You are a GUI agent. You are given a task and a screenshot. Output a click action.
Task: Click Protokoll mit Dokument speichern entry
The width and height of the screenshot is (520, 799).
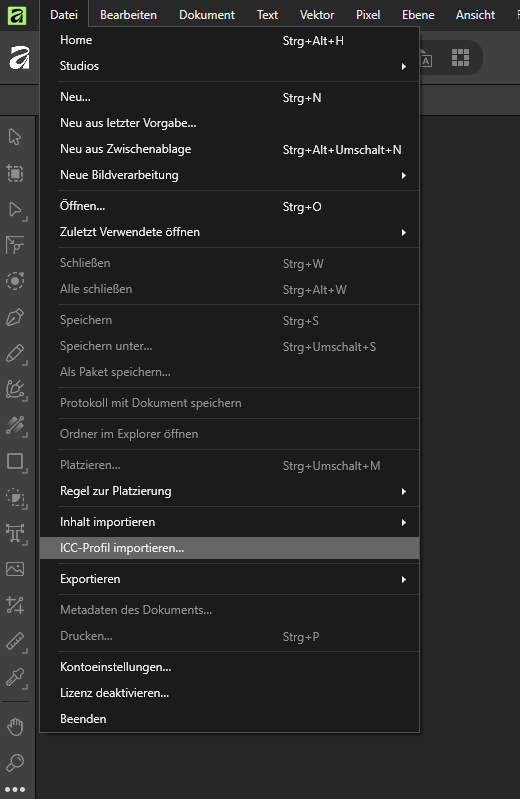pyautogui.click(x=229, y=403)
